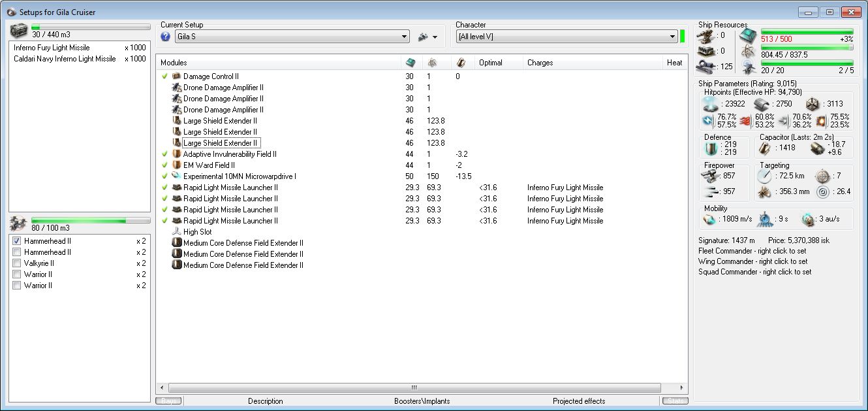
Task: Click the Damage Control II module icon
Action: point(176,76)
